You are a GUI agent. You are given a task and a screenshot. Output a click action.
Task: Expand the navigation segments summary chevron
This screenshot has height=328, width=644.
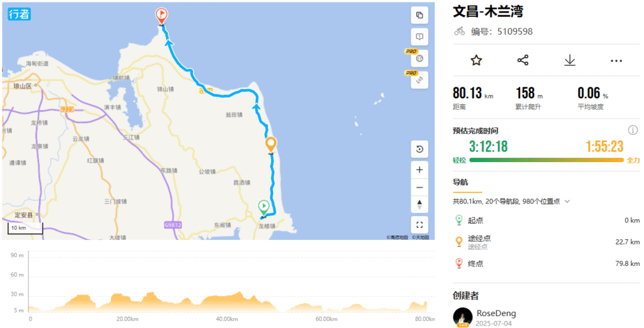567,202
